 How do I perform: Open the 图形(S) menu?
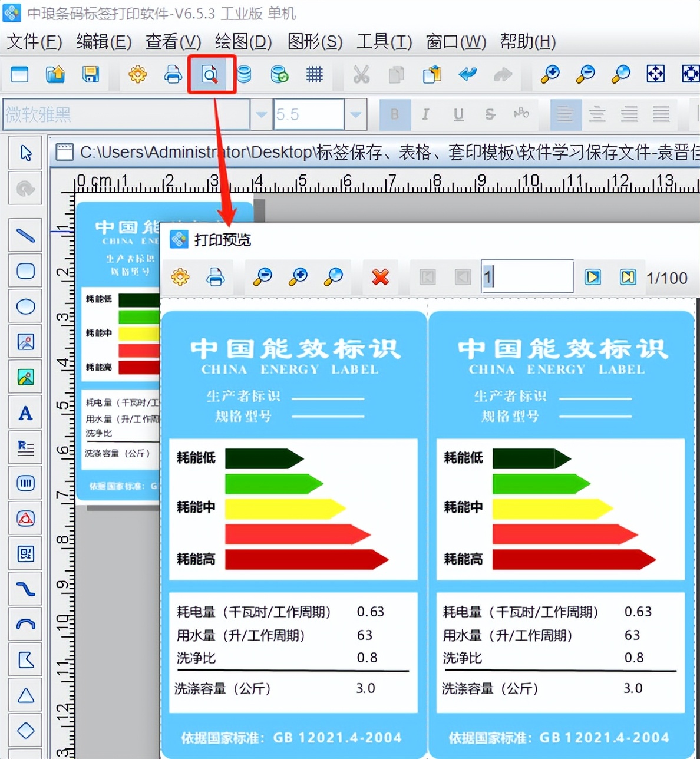(315, 42)
